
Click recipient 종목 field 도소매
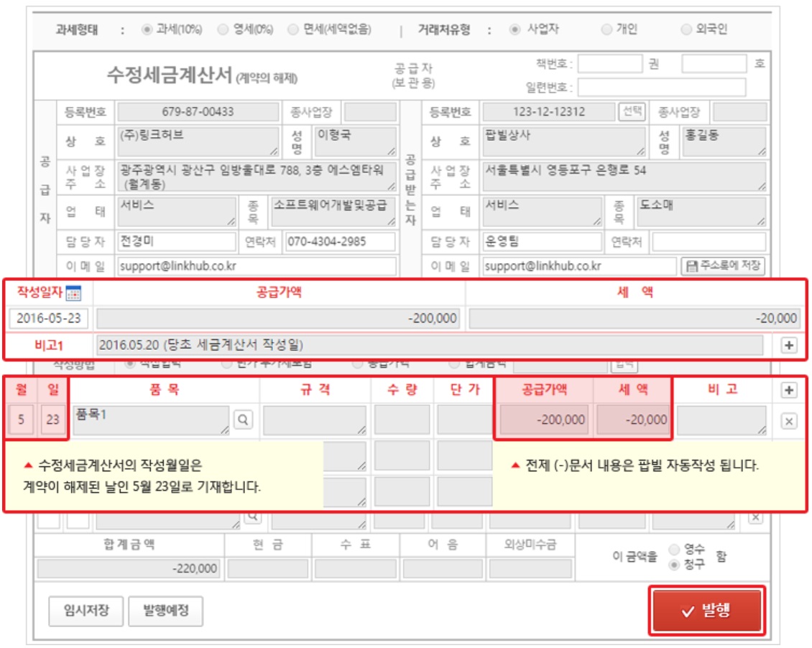(701, 211)
